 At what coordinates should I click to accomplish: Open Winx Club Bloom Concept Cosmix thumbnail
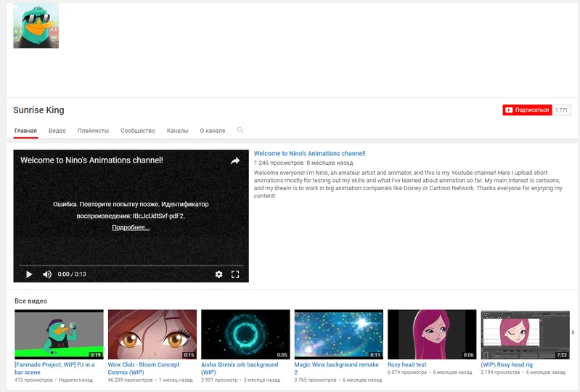[152, 334]
